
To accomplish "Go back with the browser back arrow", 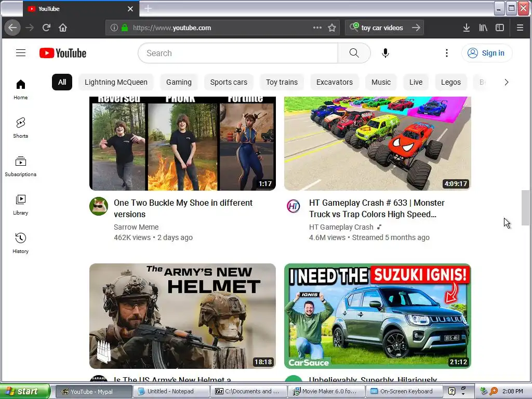I will (12, 28).
